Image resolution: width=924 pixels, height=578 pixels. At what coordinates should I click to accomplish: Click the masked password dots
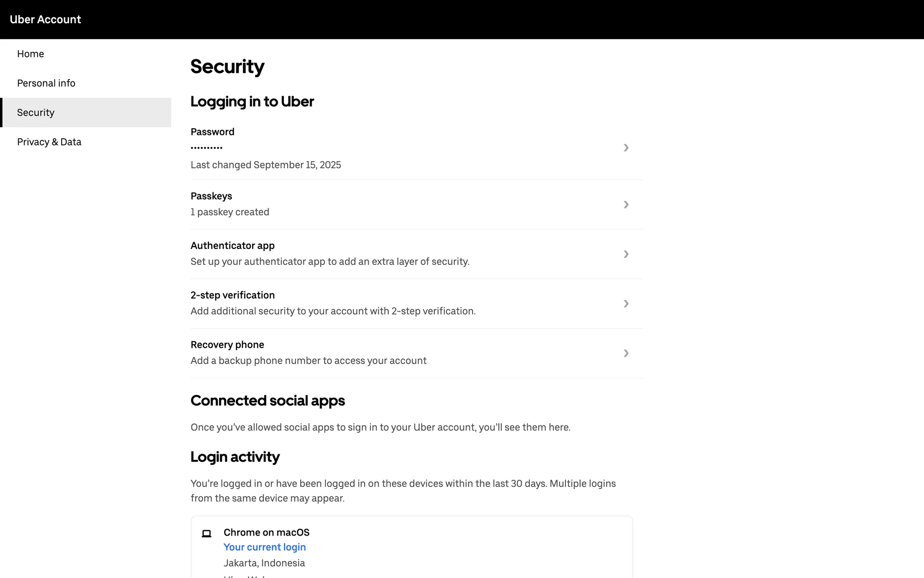click(x=206, y=148)
